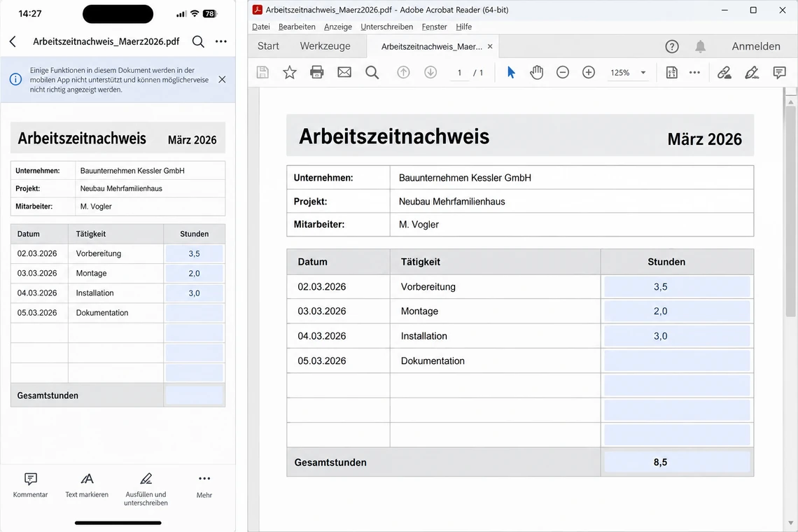Click the notifications bell in Acrobat
The image size is (798, 532).
[x=700, y=46]
